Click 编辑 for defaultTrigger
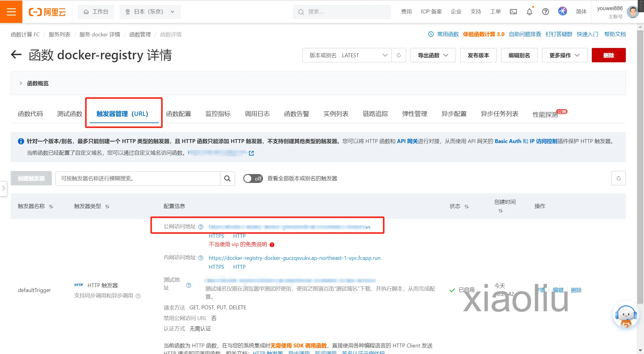 (558, 290)
